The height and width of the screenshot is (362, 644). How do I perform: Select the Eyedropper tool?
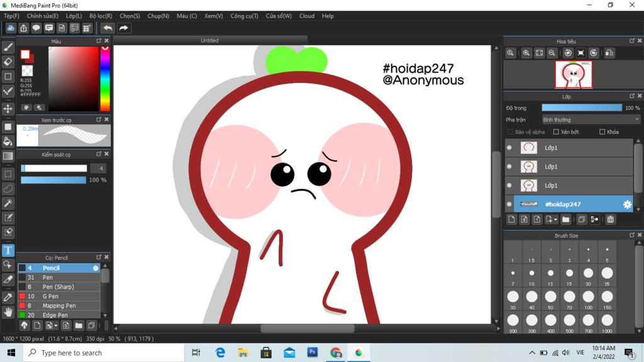point(8,297)
